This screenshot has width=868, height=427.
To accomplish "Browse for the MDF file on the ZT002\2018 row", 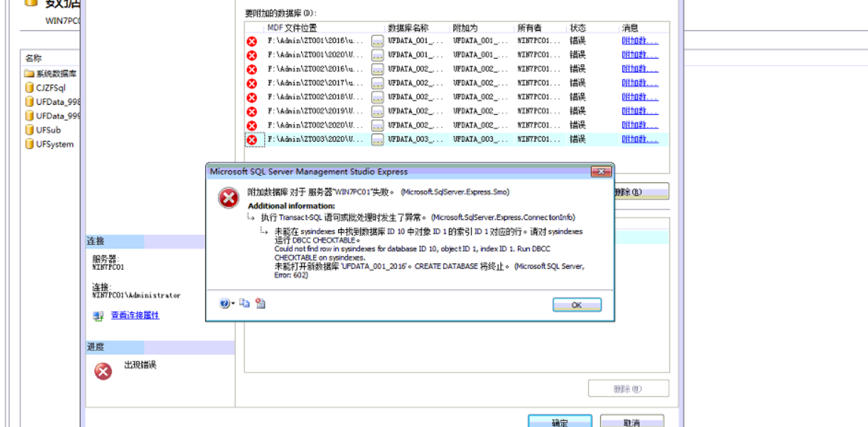I will click(x=378, y=97).
